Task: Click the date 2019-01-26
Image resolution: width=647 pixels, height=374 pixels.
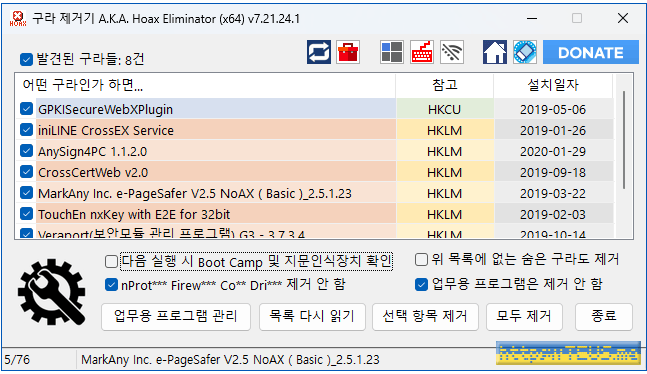Action: coord(553,130)
